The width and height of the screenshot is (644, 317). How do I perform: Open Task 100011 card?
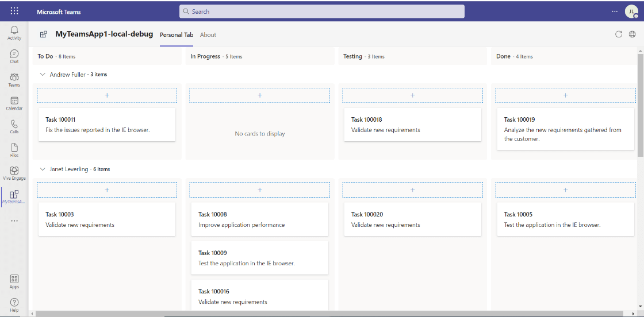(x=107, y=125)
